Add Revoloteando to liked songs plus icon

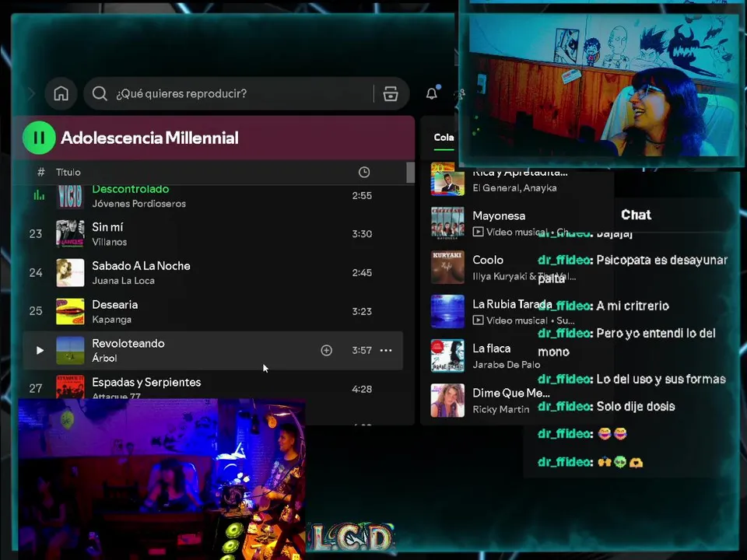(x=326, y=351)
